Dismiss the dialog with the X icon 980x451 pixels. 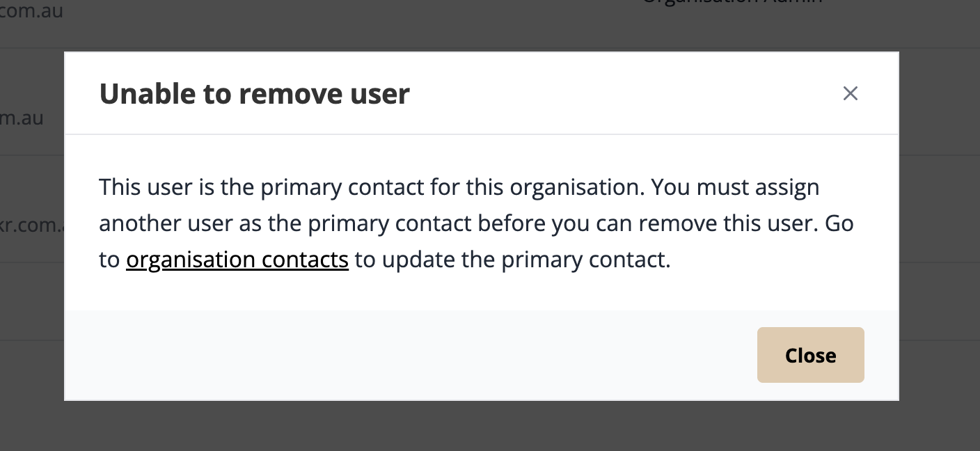tap(850, 93)
